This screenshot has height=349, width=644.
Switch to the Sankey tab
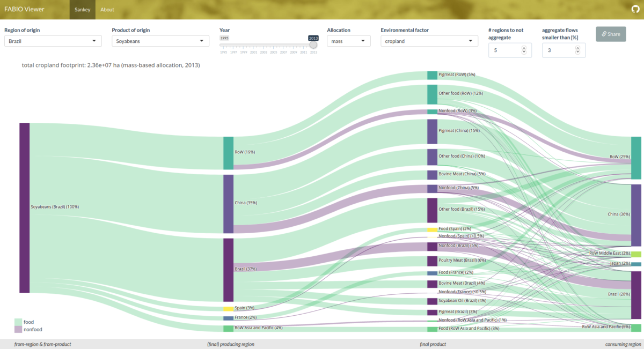coord(82,10)
